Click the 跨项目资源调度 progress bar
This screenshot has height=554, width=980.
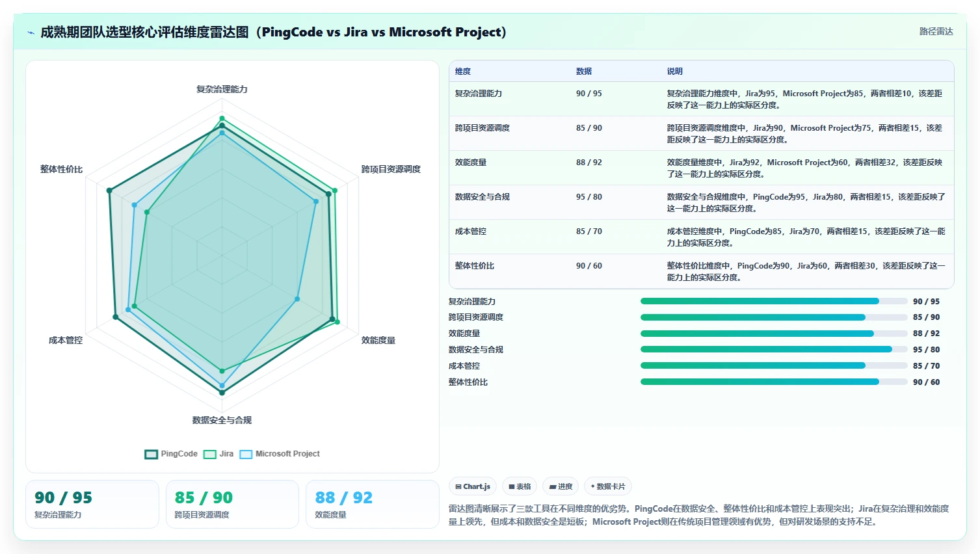point(774,317)
